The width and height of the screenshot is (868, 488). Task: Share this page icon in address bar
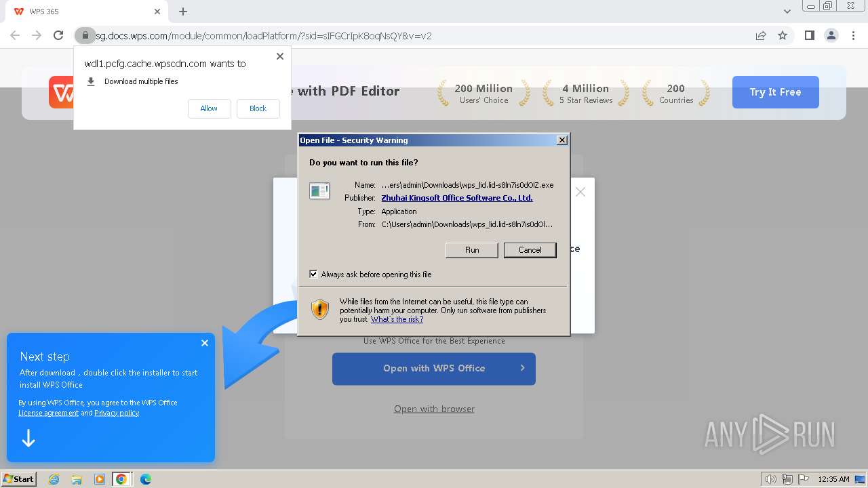761,35
